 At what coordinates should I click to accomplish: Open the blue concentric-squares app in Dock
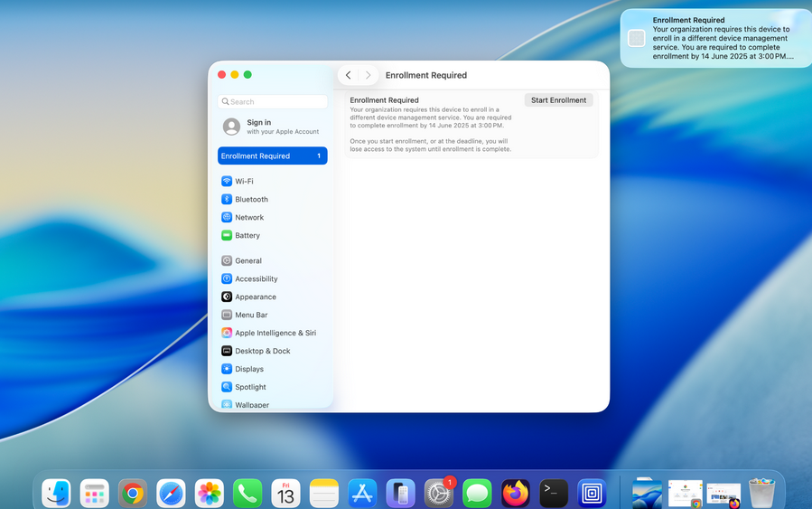(x=592, y=493)
